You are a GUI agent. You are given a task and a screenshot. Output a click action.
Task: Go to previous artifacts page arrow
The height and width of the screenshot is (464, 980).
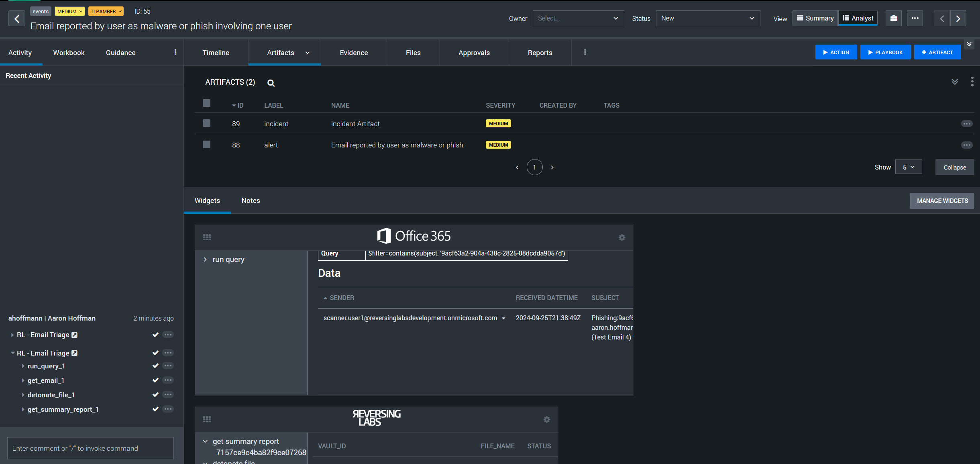(x=517, y=168)
